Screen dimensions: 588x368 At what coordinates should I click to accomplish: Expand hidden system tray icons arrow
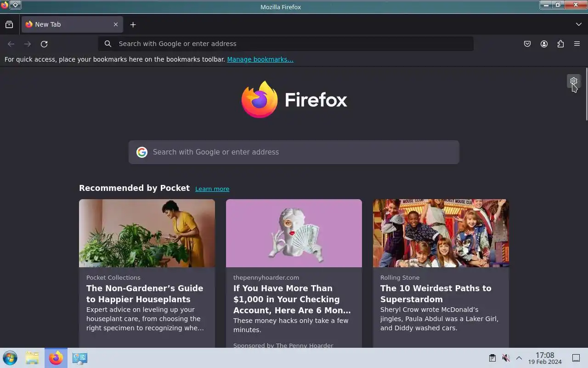click(x=519, y=358)
